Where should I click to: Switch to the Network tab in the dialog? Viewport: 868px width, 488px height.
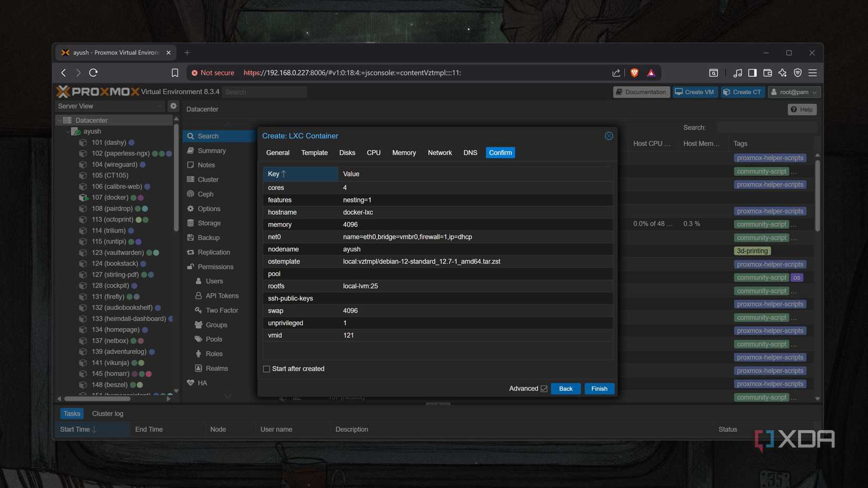[440, 152]
